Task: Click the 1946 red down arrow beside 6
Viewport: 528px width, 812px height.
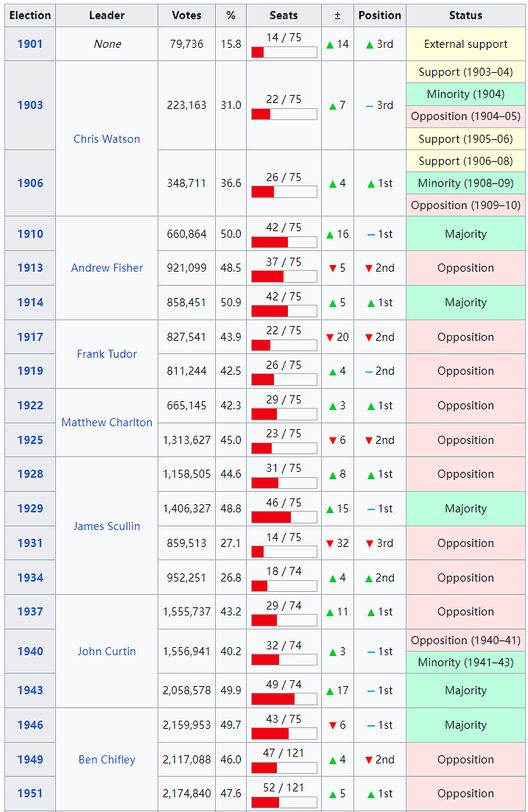Action: click(x=333, y=726)
